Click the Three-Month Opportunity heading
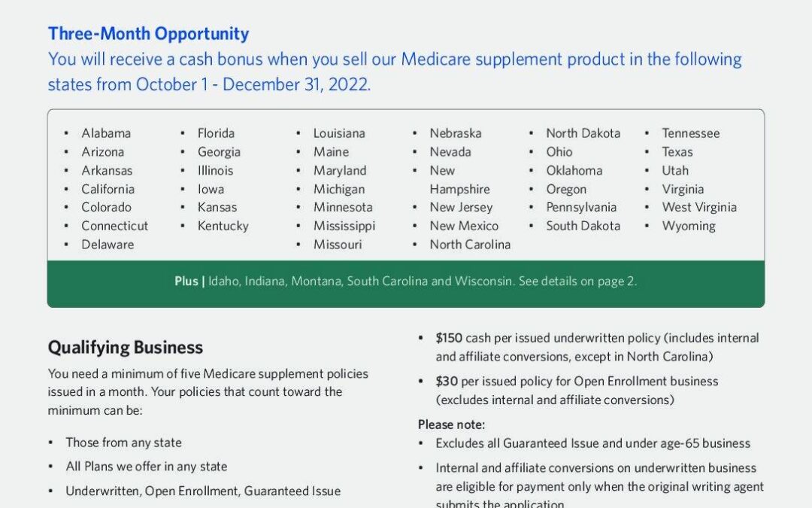Image resolution: width=812 pixels, height=508 pixels. pyautogui.click(x=148, y=34)
